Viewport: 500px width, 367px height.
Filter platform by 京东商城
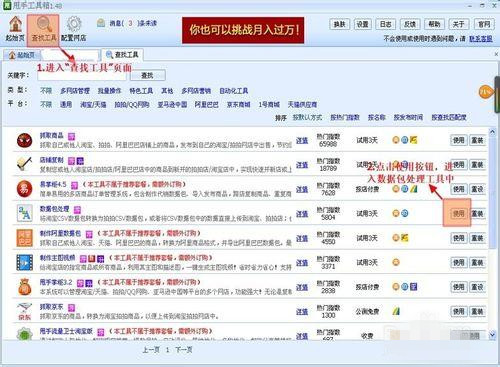point(239,104)
